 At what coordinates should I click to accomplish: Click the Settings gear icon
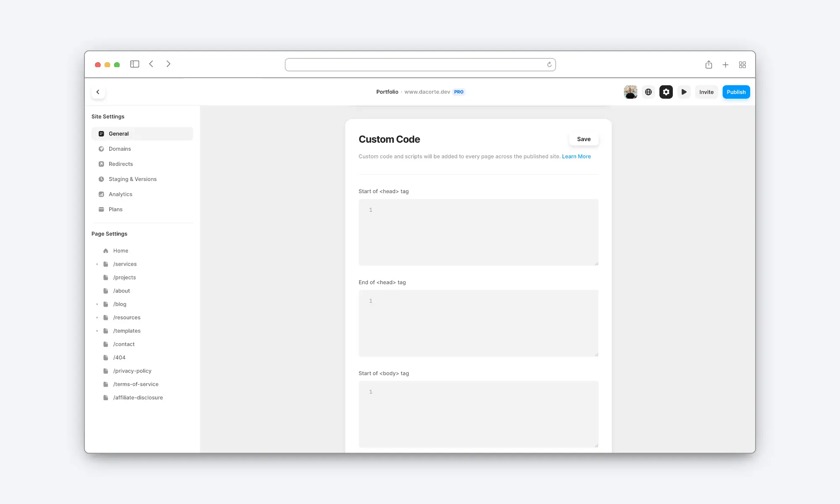click(x=667, y=92)
